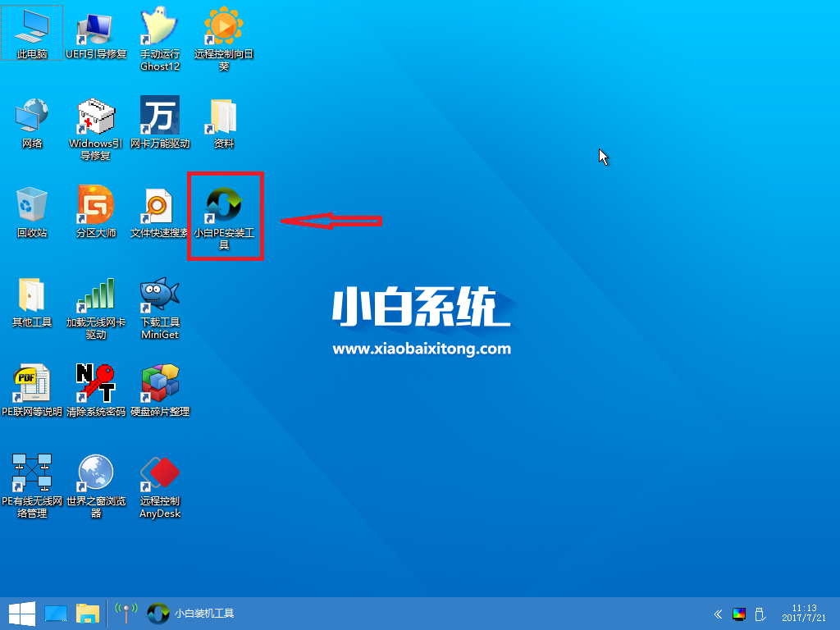
Task: Open the display color settings tray icon
Action: 738,614
